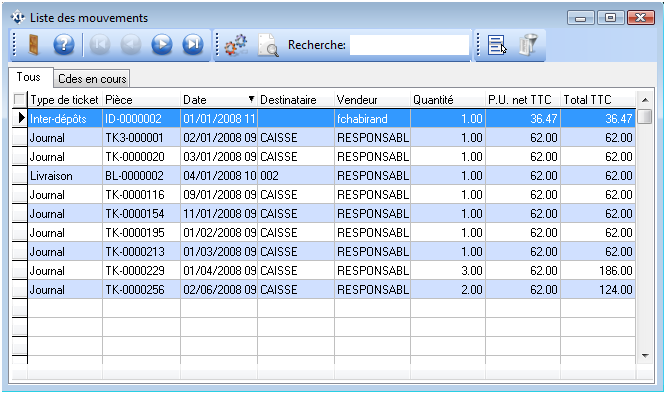Switch to Cdes en cours tab
The width and height of the screenshot is (666, 394).
(x=92, y=79)
